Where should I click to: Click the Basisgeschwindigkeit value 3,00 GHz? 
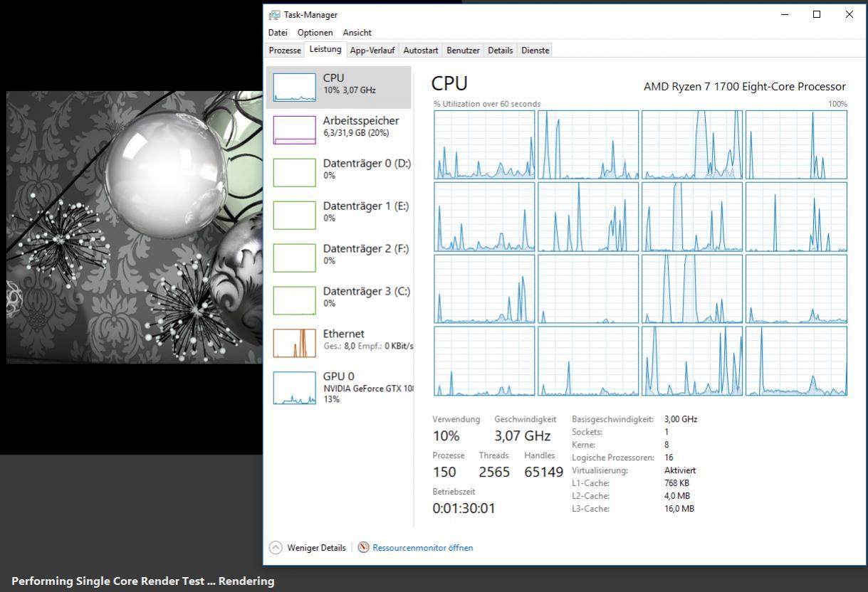click(x=681, y=419)
